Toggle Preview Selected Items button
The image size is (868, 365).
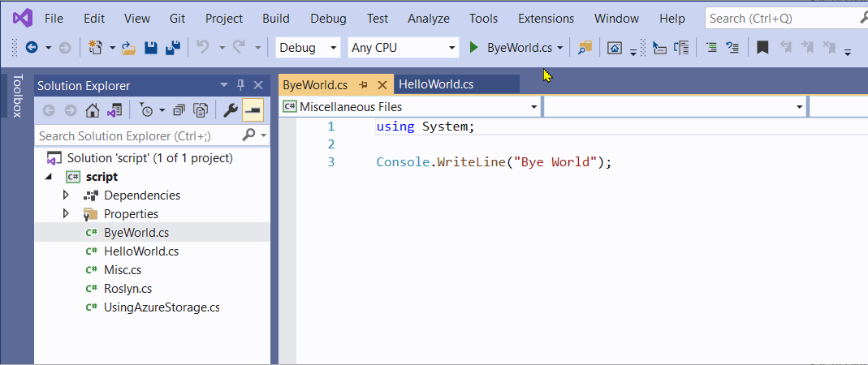(253, 110)
